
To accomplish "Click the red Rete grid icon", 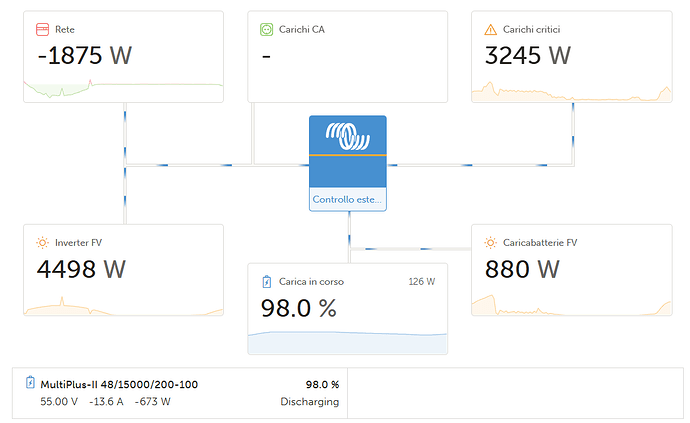I will (42, 29).
